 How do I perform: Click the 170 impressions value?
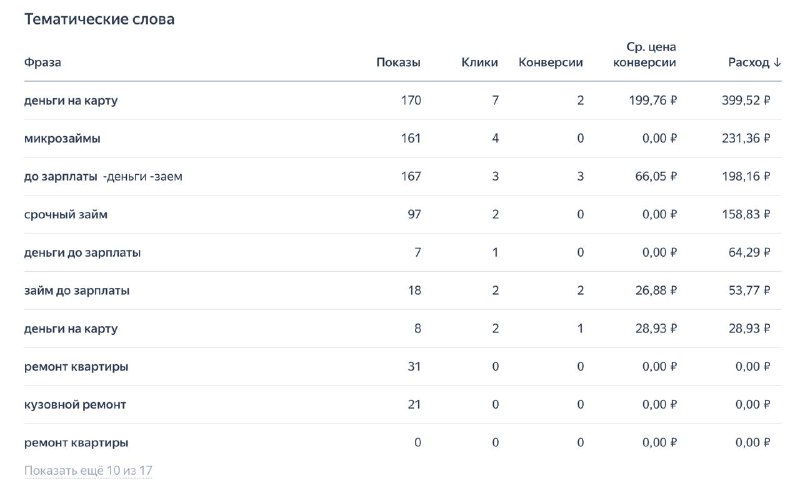click(410, 100)
